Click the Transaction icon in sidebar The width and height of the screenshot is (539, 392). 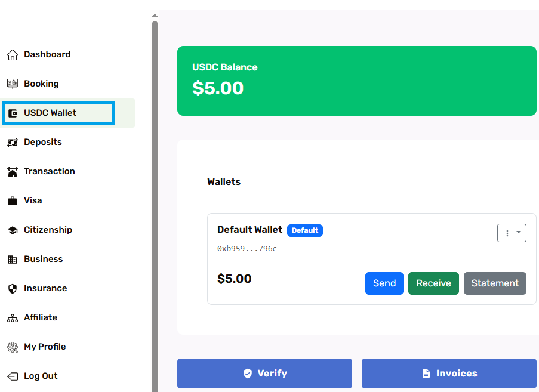pyautogui.click(x=13, y=172)
